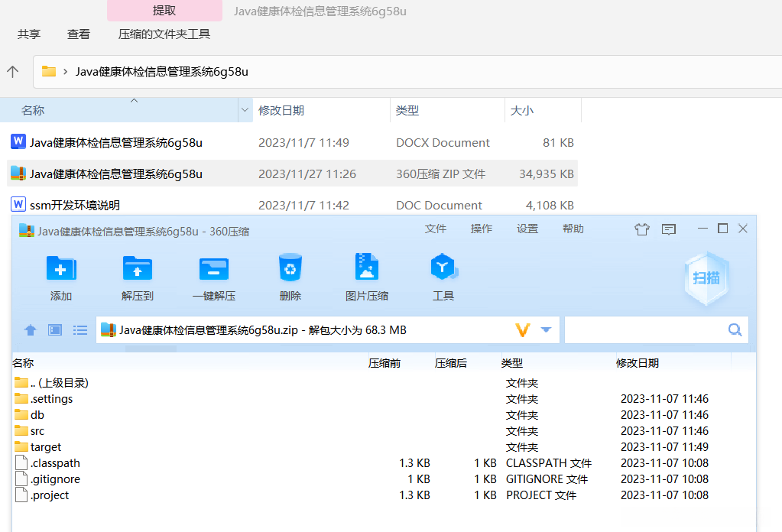Click the breadcrumb chevron before the folder name
This screenshot has height=532, width=782.
(x=65, y=72)
